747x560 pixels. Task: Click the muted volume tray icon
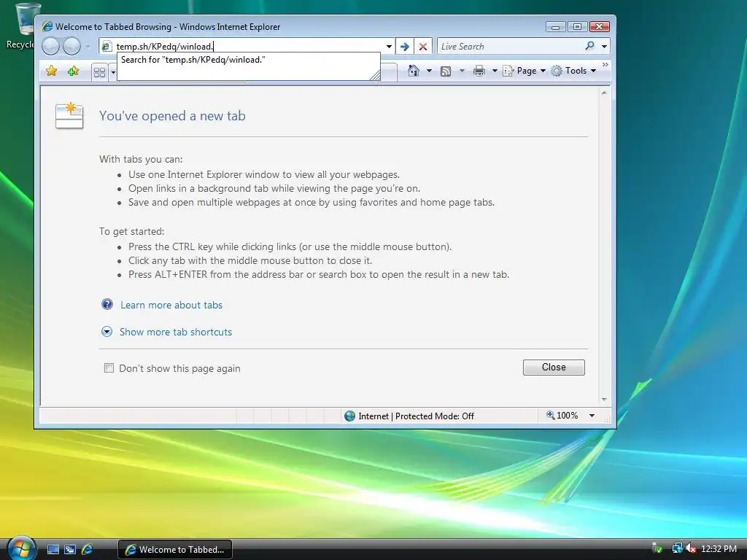692,548
